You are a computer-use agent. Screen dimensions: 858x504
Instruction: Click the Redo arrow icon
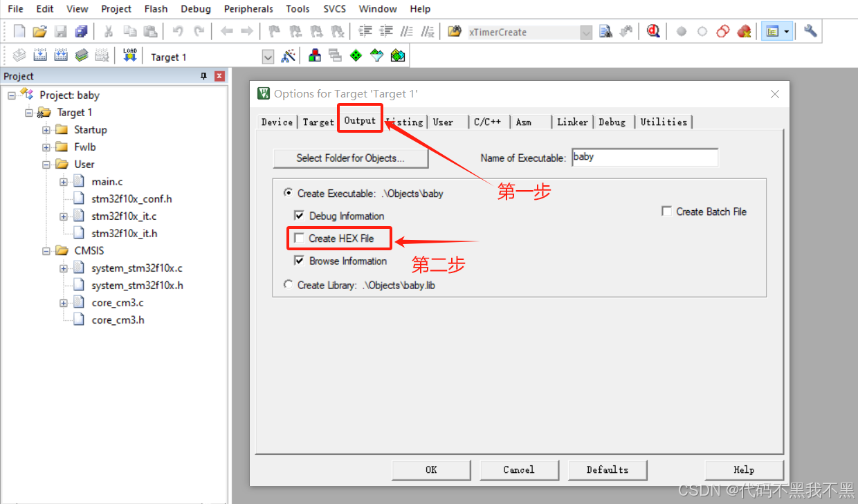point(199,32)
